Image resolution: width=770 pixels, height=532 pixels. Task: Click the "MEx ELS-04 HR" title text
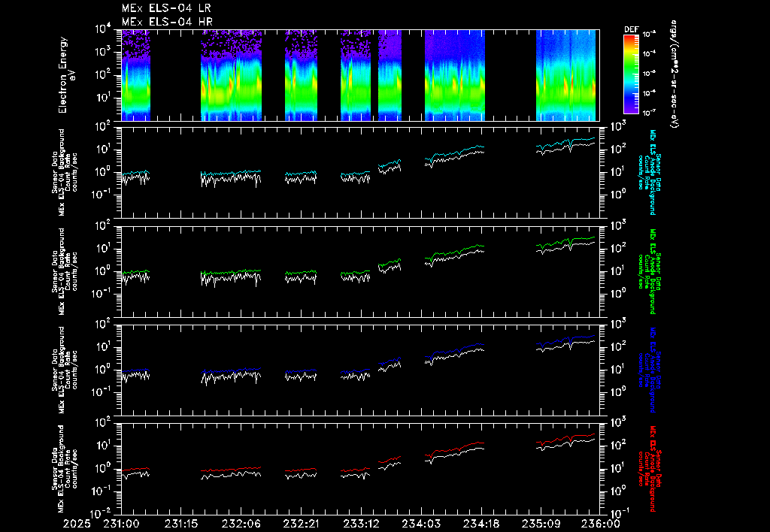[167, 22]
